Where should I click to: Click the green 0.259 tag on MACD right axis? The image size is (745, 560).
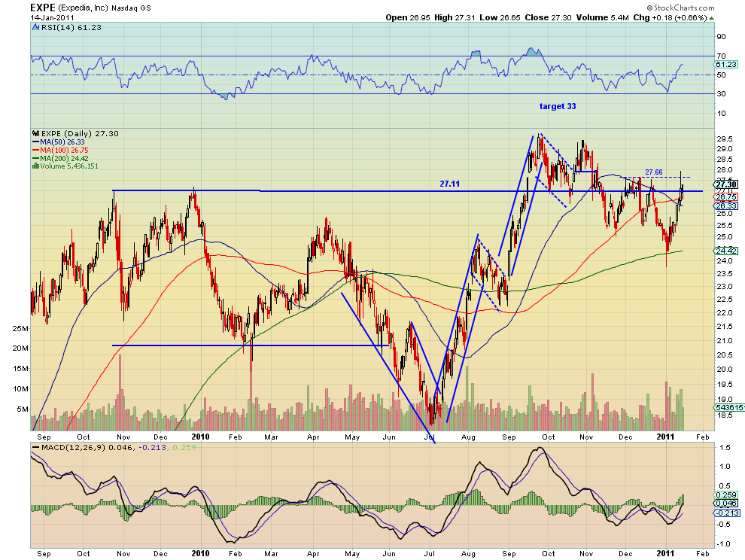[726, 495]
